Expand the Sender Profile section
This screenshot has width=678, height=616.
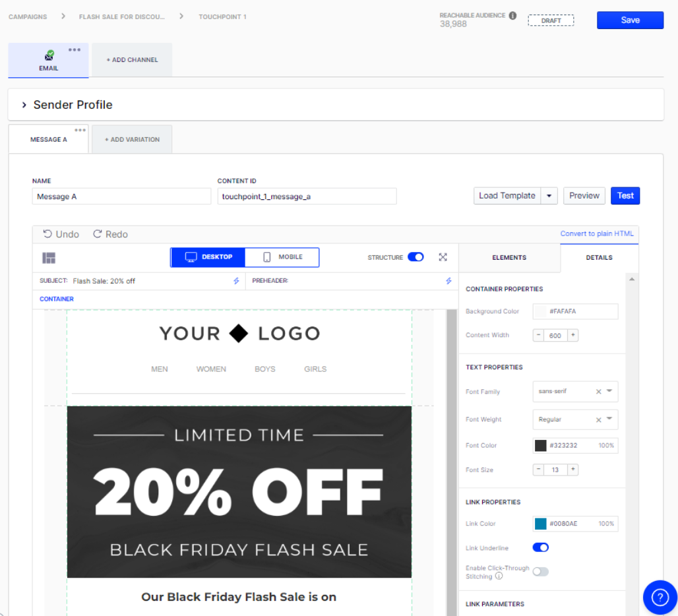(x=24, y=105)
